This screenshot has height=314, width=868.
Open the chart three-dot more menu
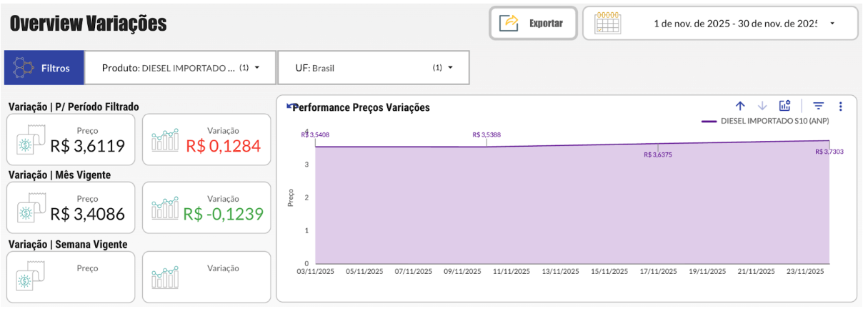point(840,106)
